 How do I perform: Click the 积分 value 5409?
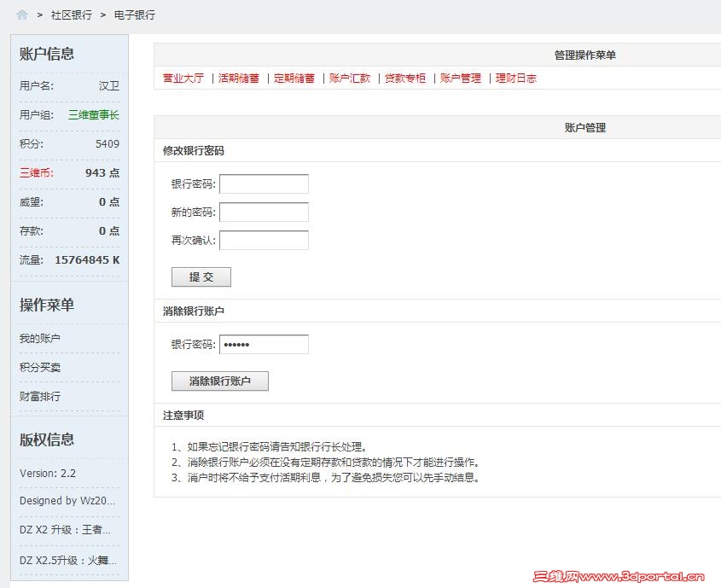(108, 144)
